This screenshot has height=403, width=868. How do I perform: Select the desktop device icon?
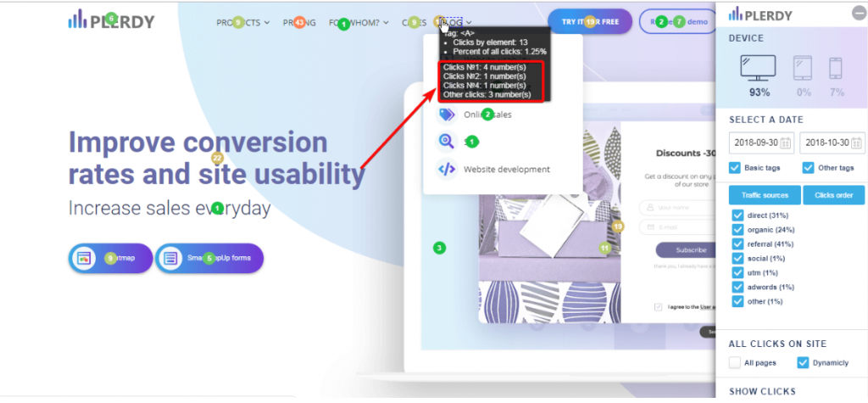tap(758, 68)
